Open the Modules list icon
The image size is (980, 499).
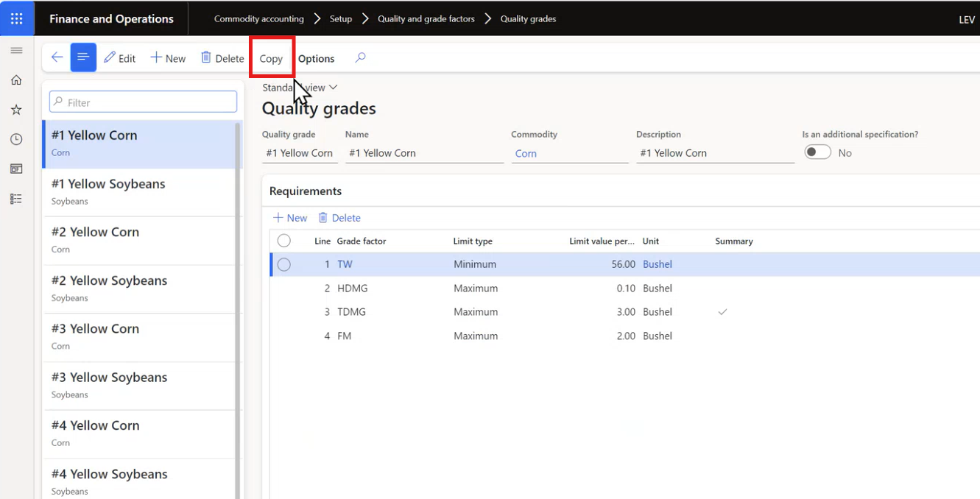(x=16, y=197)
